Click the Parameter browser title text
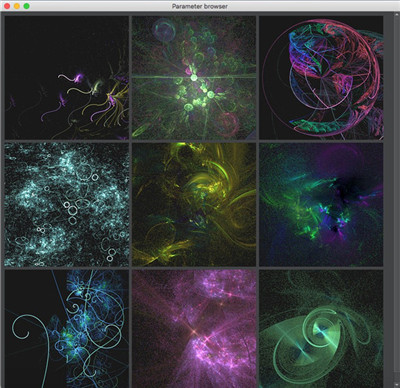The height and width of the screenshot is (388, 400). point(200,6)
